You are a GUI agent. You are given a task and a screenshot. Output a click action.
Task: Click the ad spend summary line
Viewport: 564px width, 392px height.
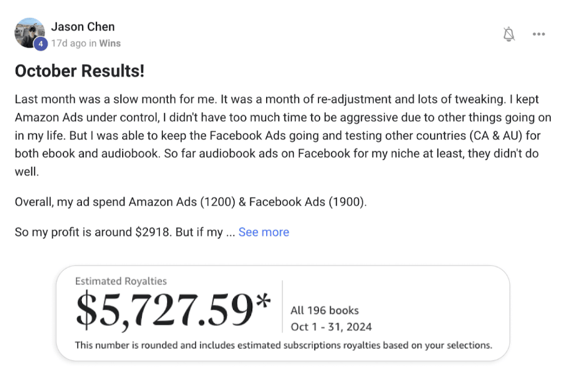pyautogui.click(x=190, y=201)
